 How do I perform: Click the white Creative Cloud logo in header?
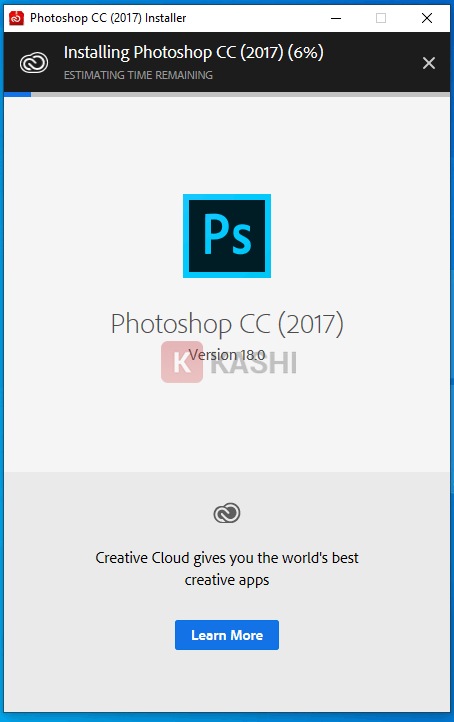(34, 63)
